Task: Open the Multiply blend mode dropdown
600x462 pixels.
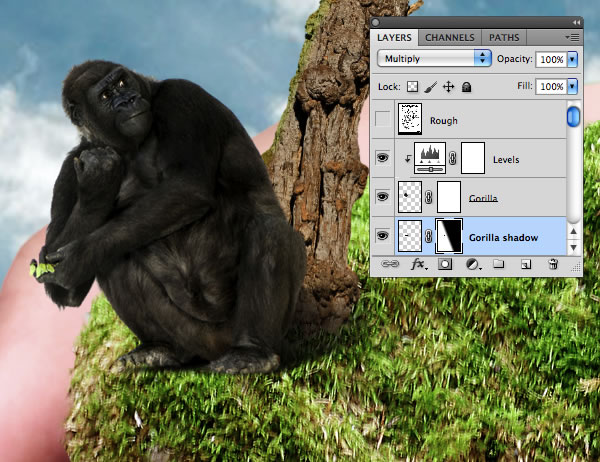Action: (x=434, y=59)
